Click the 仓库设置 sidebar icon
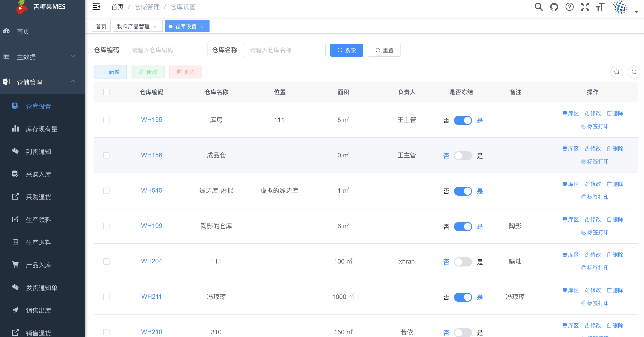 15,106
